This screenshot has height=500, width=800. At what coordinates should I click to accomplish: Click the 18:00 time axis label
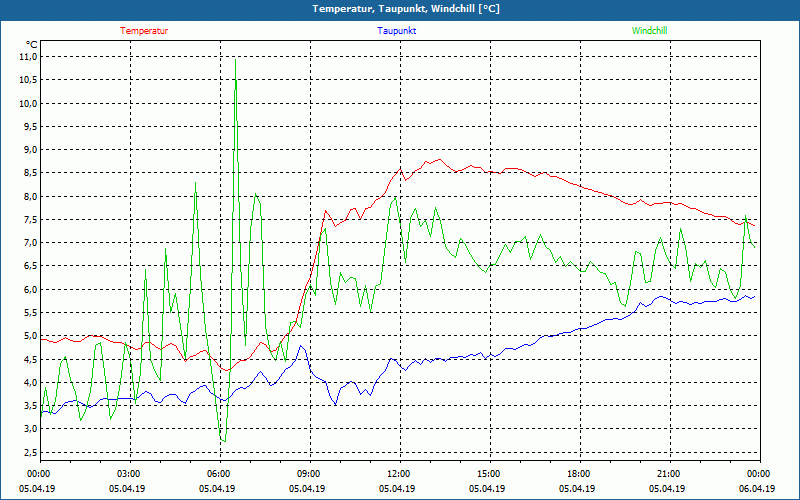(577, 474)
